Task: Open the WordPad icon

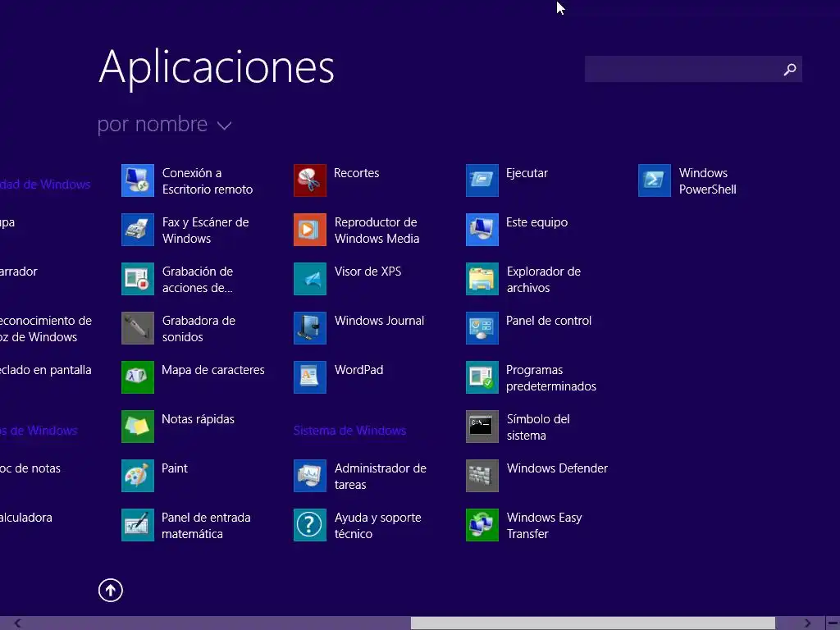Action: (310, 377)
